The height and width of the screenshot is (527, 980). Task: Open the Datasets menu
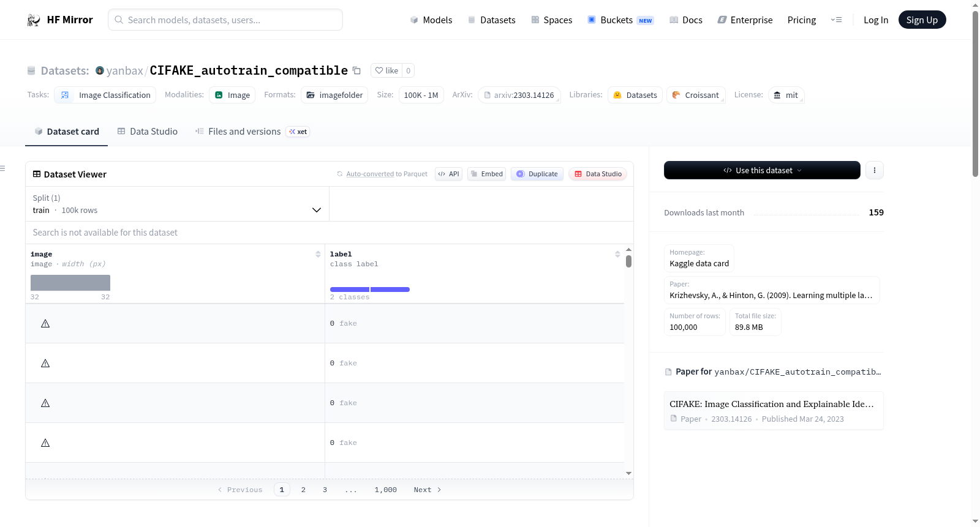pos(492,20)
